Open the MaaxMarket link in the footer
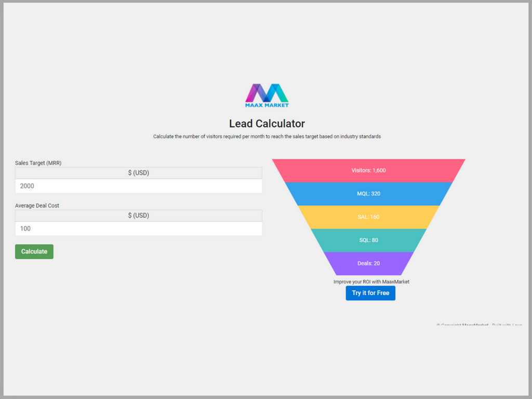This screenshot has height=399, width=532. pos(475,325)
